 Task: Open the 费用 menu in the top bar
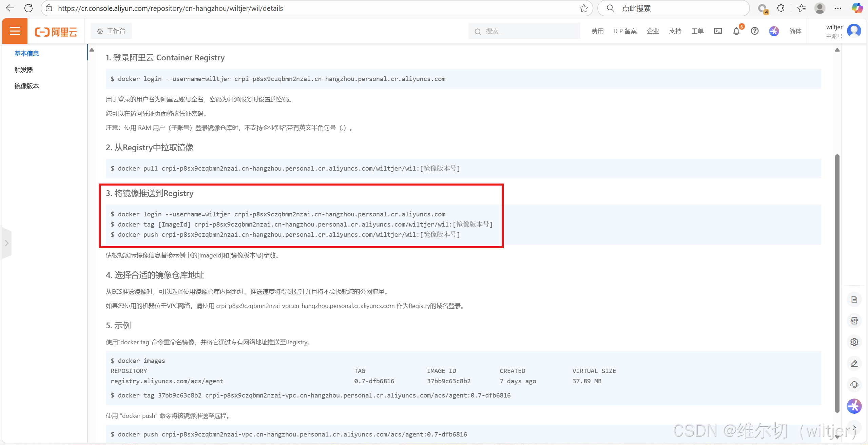click(x=597, y=31)
